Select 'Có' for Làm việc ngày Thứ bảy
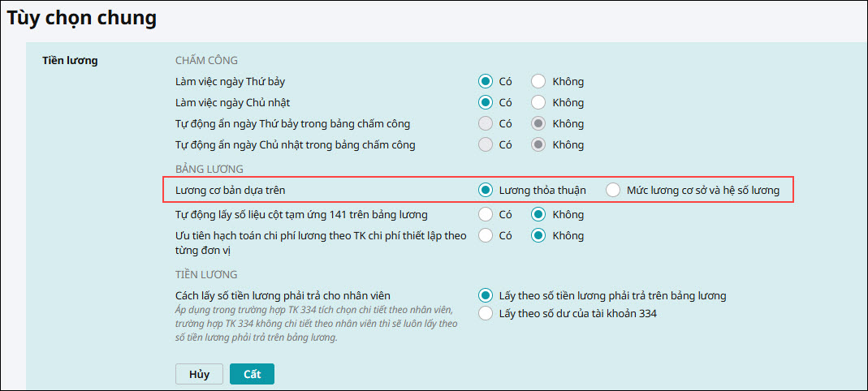 [486, 81]
